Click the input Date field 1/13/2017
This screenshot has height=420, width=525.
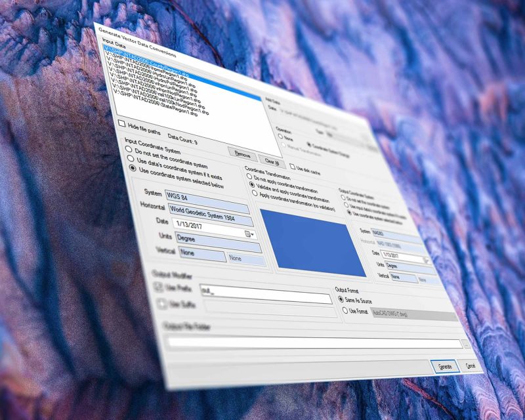(215, 230)
